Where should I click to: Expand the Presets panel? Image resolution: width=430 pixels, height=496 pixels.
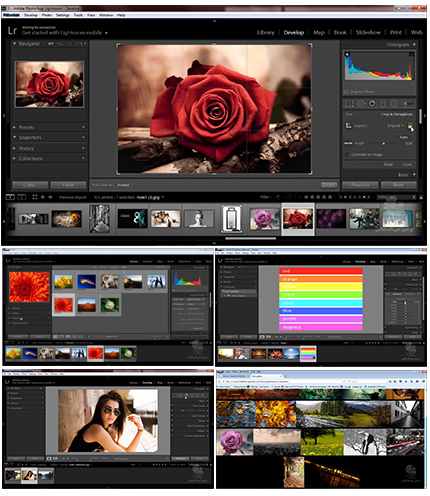[x=15, y=127]
